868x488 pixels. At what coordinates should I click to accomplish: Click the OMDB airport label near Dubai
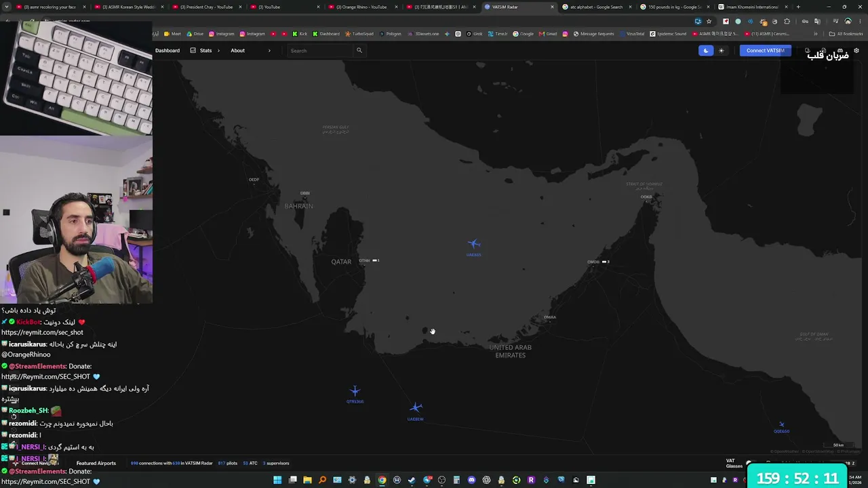[x=593, y=262]
